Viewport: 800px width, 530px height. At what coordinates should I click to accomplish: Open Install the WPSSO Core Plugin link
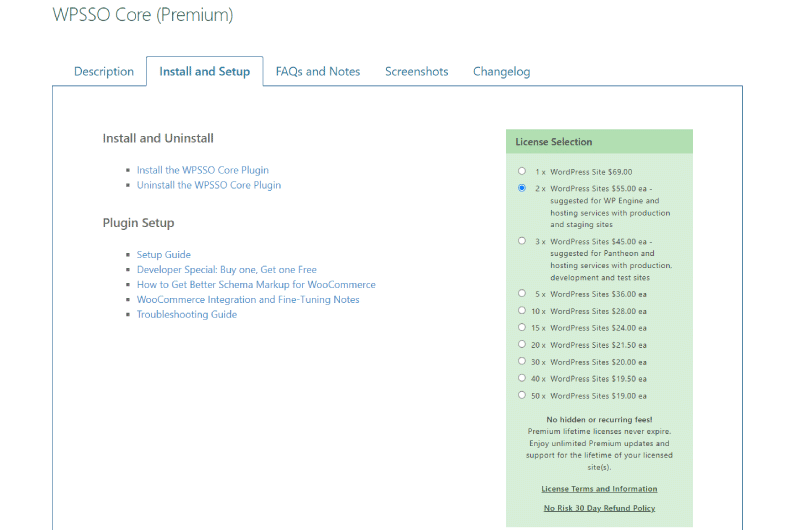[203, 170]
